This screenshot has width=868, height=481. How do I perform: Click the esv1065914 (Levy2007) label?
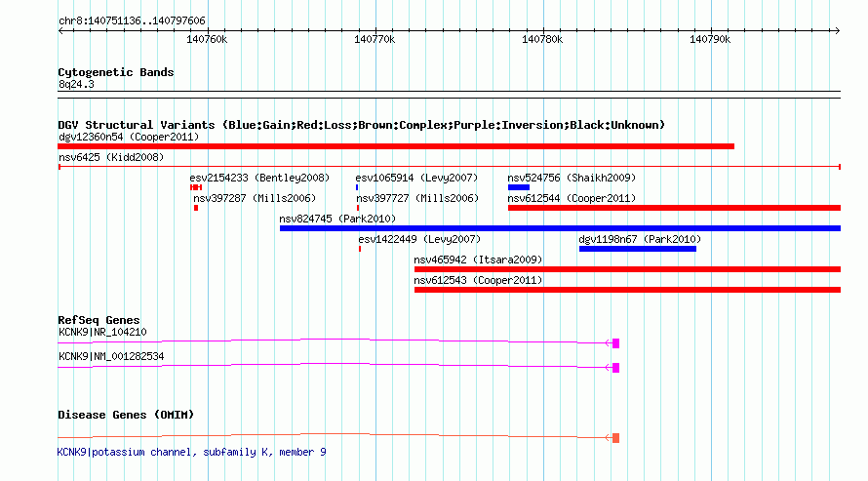[416, 178]
